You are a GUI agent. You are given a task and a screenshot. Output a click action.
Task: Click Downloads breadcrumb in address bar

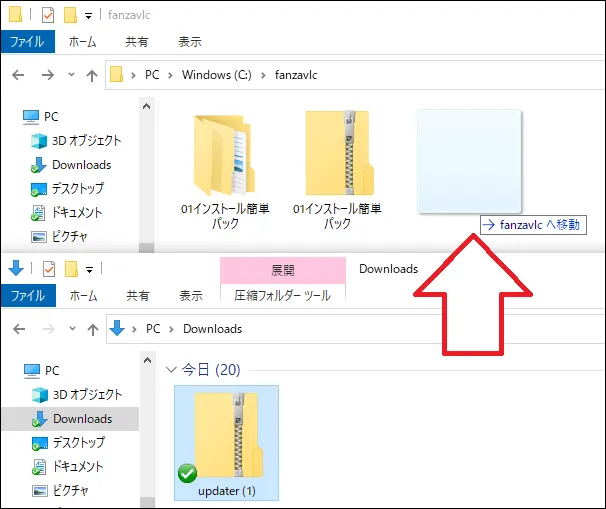click(213, 329)
